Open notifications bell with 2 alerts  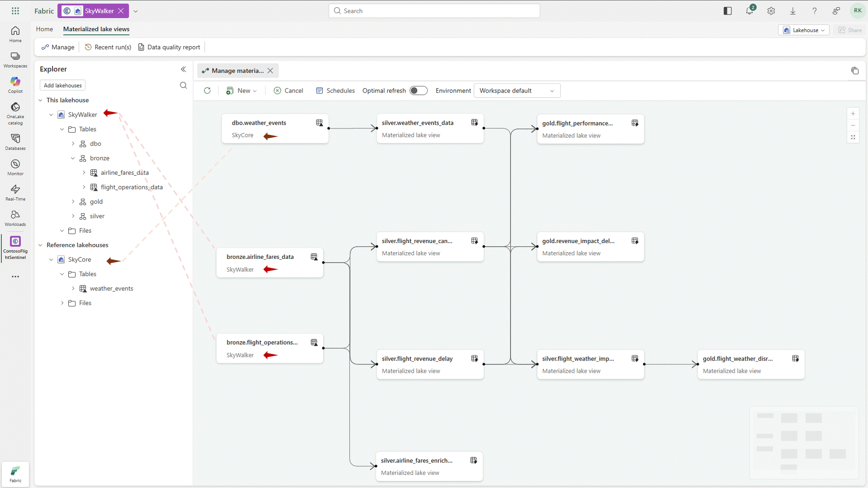pos(749,10)
